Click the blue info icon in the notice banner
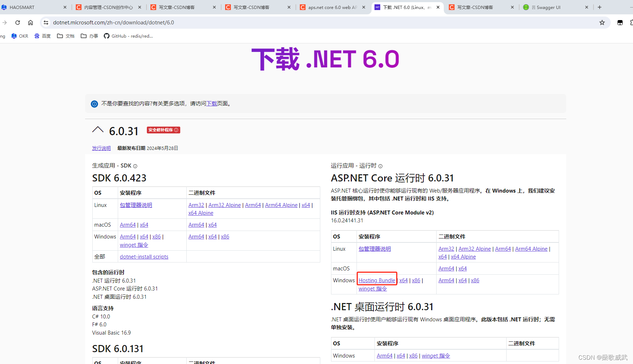 coord(94,104)
